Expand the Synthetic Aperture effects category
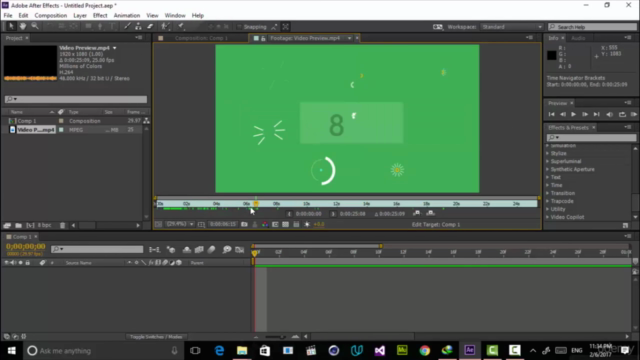Viewport: 640px width, 360px height. point(548,169)
